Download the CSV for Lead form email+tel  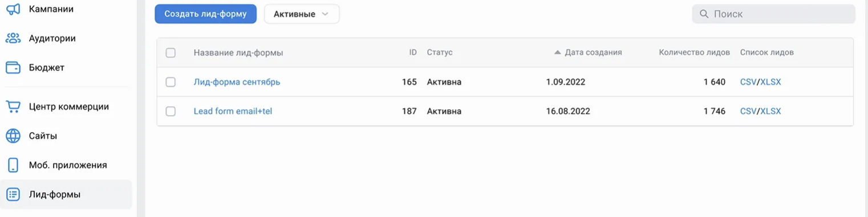pos(748,111)
